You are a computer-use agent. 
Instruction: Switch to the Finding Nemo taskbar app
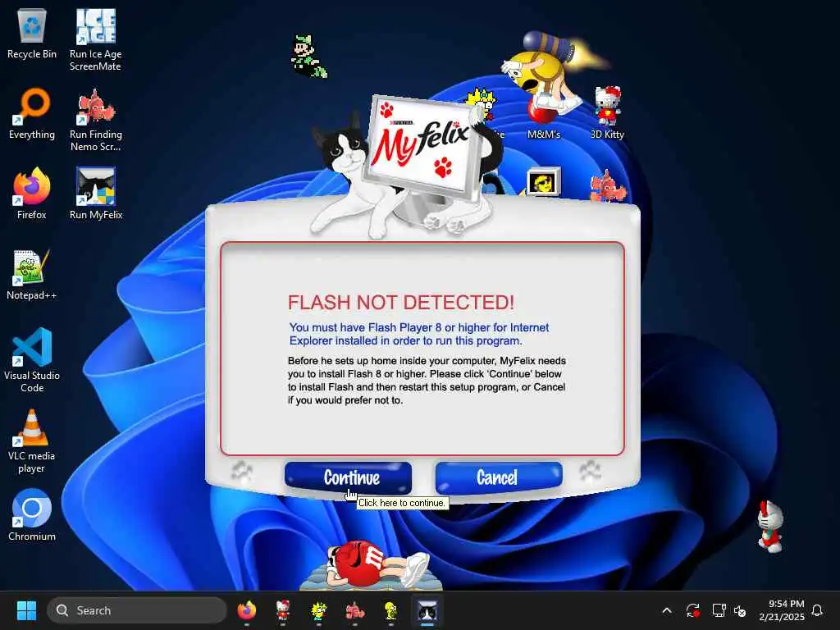[x=354, y=610]
